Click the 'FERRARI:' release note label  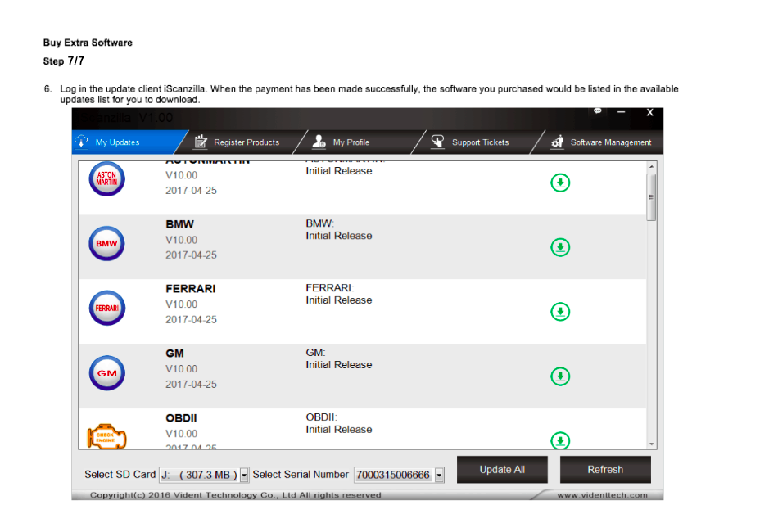point(330,288)
